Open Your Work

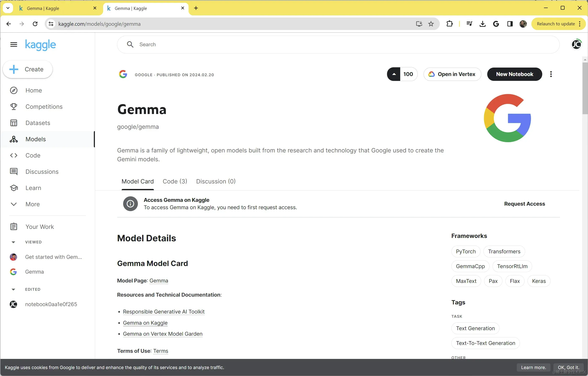pos(40,226)
